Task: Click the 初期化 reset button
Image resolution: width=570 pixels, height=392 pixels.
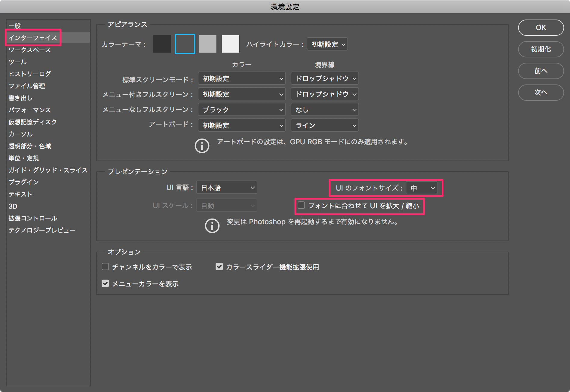Action: coord(541,49)
